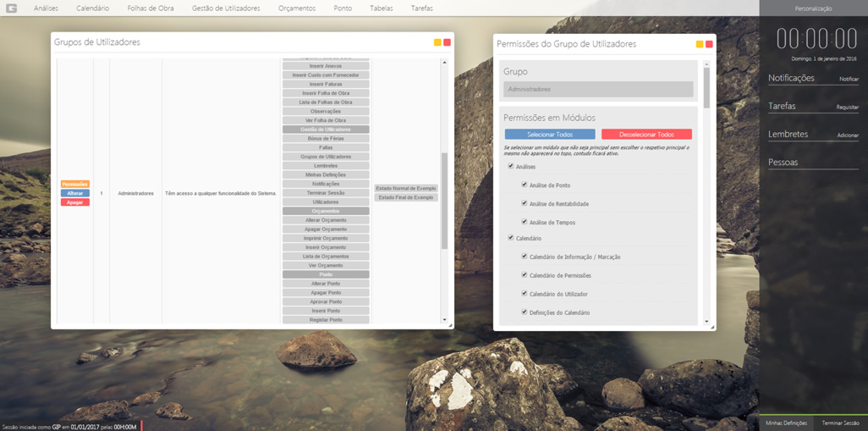Open the Gestão de Utilizadores menu
The height and width of the screenshot is (431, 868).
(226, 8)
